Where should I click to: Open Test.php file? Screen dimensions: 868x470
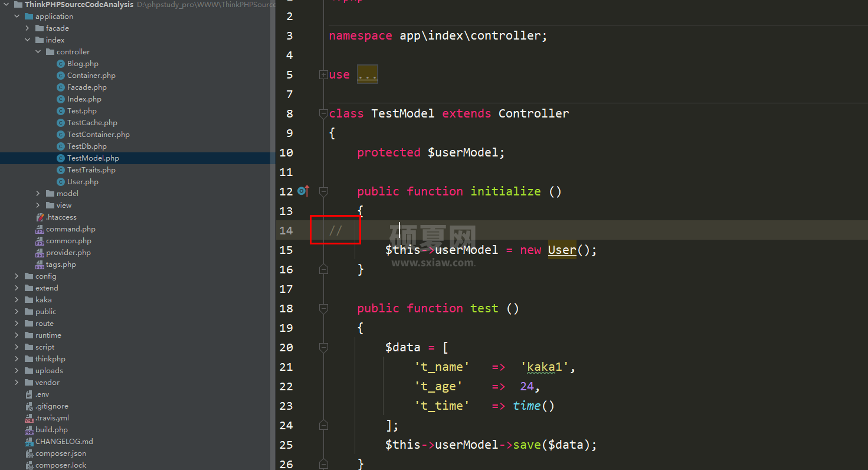coord(81,111)
